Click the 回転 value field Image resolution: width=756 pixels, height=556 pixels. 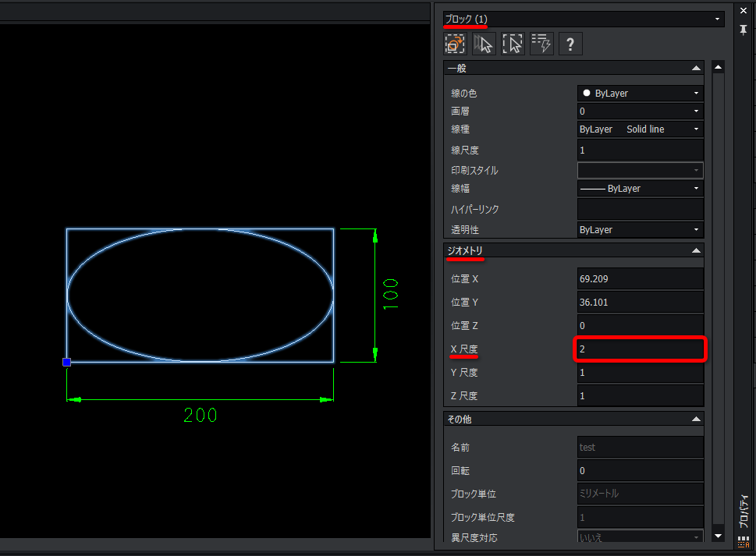[641, 471]
